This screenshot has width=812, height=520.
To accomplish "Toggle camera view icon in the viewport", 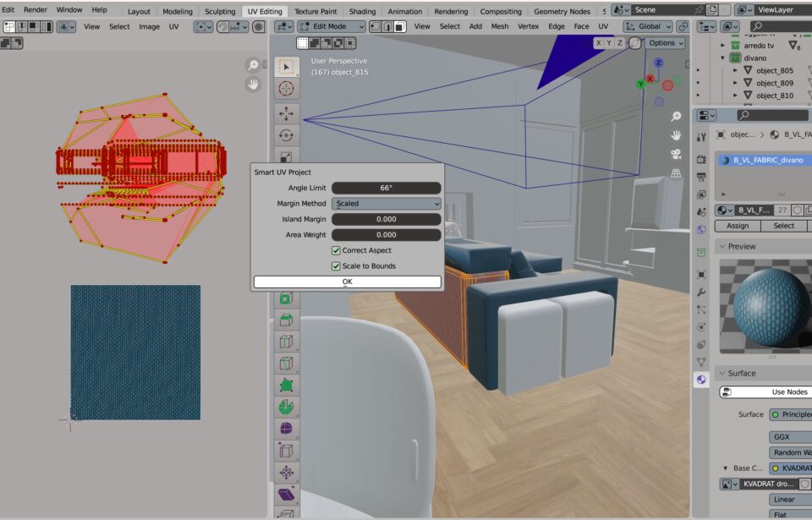I will pos(676,154).
